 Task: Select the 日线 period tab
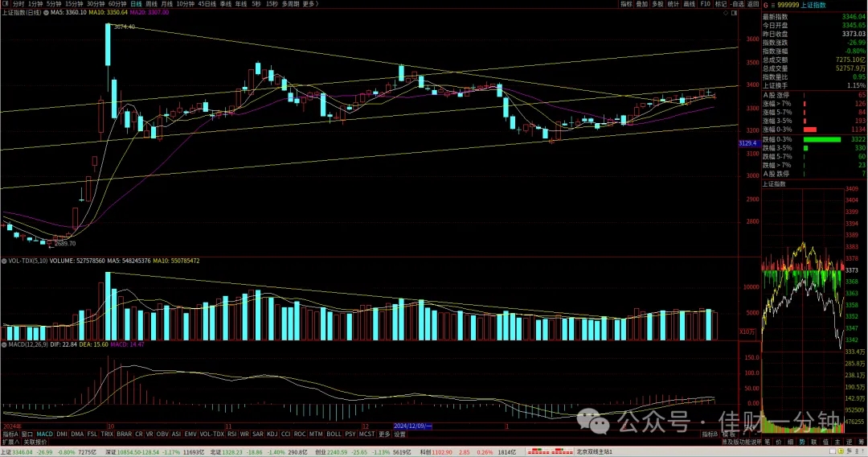(x=136, y=4)
